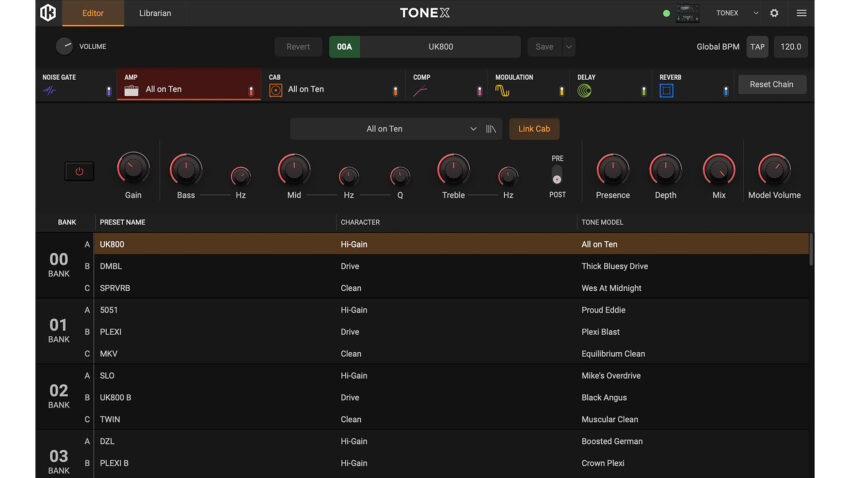
Task: Click the Cab speaker icon
Action: click(x=275, y=91)
